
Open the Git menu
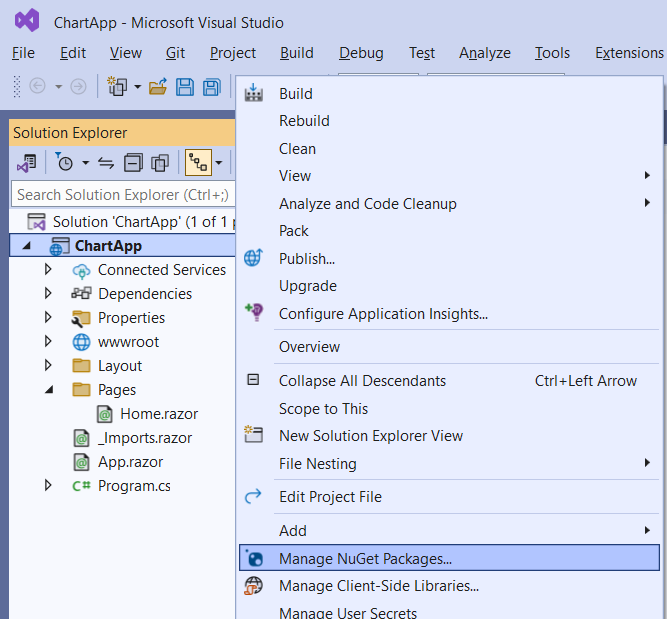point(175,53)
